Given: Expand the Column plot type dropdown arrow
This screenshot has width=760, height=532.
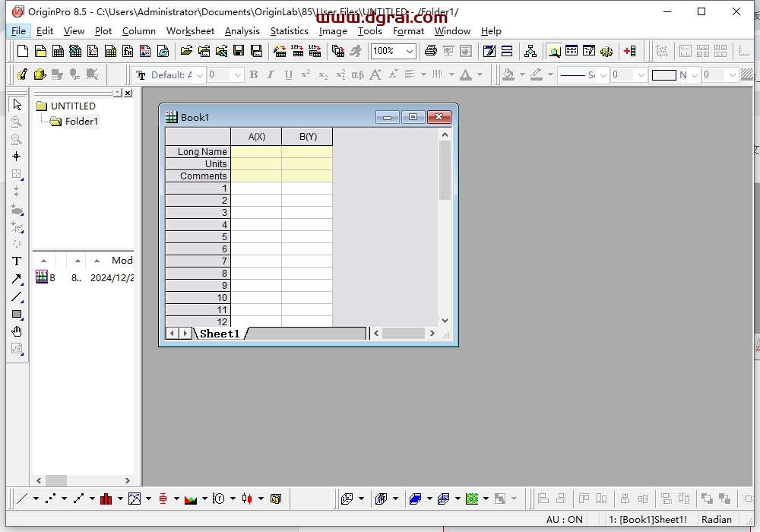Looking at the screenshot, I should click(120, 499).
